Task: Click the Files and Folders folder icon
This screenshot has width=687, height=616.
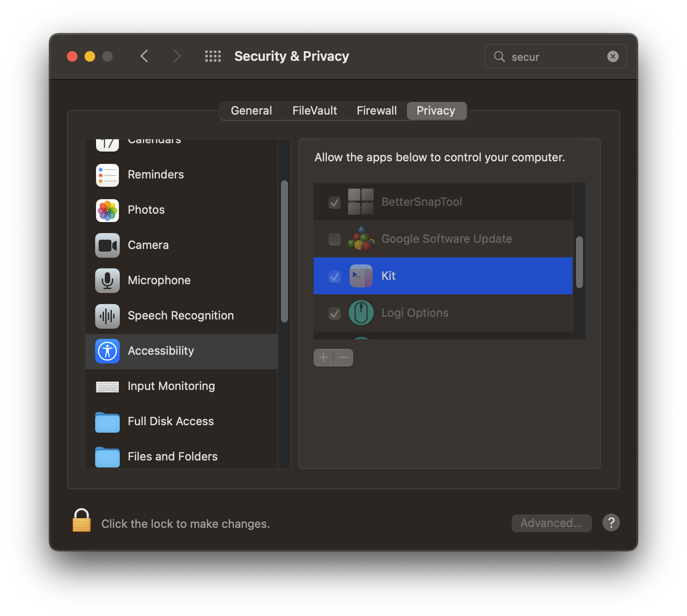Action: click(x=107, y=457)
